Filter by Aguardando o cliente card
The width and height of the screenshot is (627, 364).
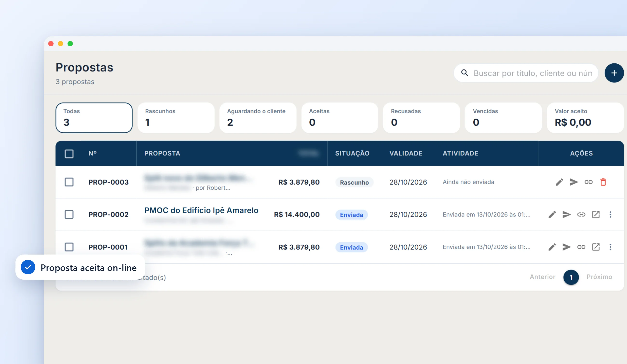tap(258, 118)
